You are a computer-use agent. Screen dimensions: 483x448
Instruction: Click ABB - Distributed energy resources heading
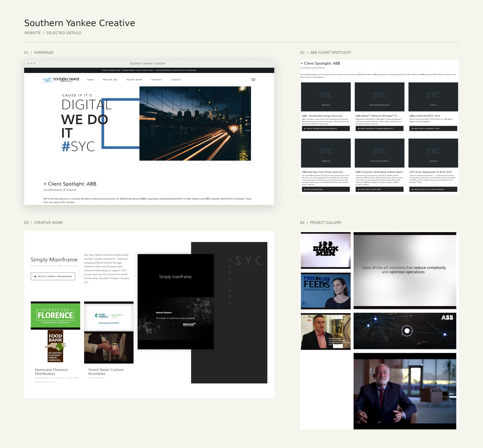322,116
